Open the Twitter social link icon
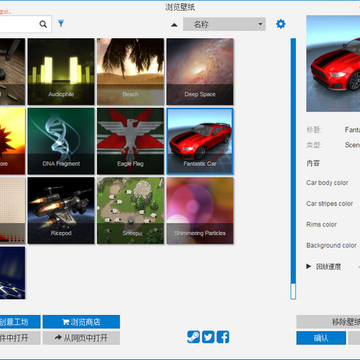Image resolution: width=360 pixels, height=360 pixels. [208, 337]
